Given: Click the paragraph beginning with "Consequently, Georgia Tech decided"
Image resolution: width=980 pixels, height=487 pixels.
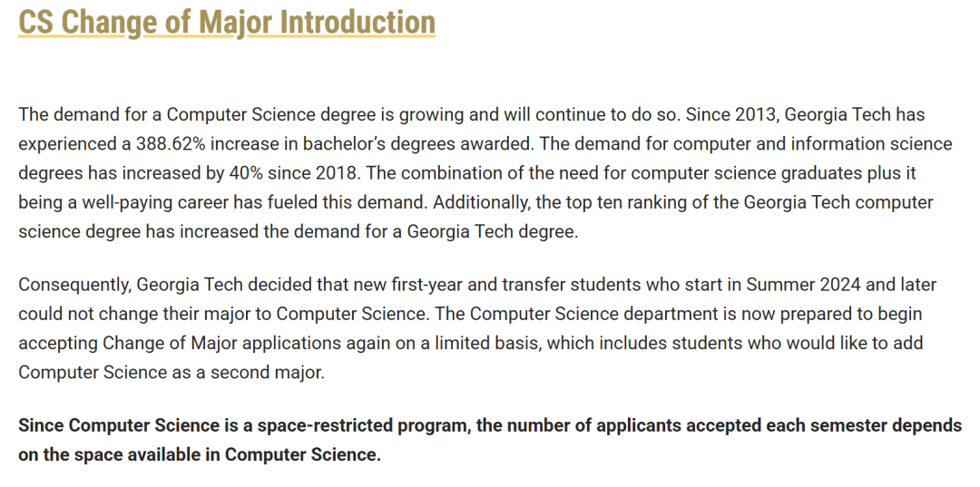Looking at the screenshot, I should click(x=478, y=328).
